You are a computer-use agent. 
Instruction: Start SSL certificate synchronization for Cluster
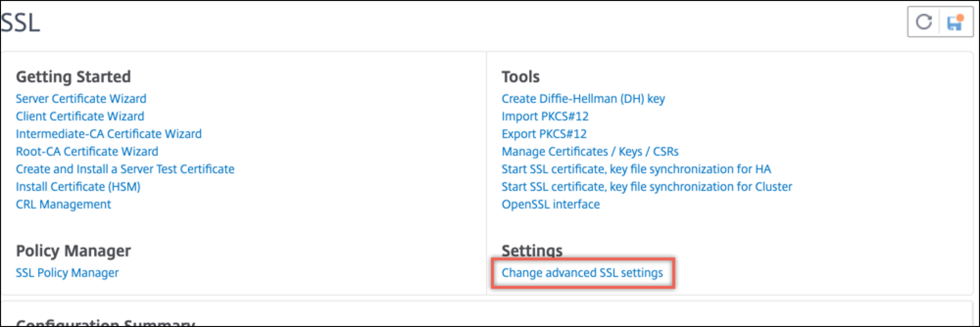[x=647, y=187]
